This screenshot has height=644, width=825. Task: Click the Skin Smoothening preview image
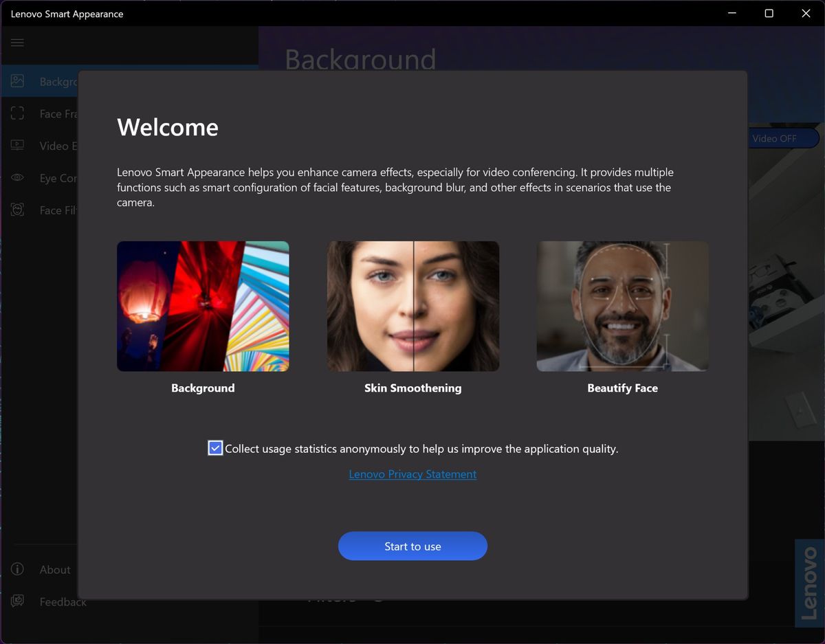(413, 306)
